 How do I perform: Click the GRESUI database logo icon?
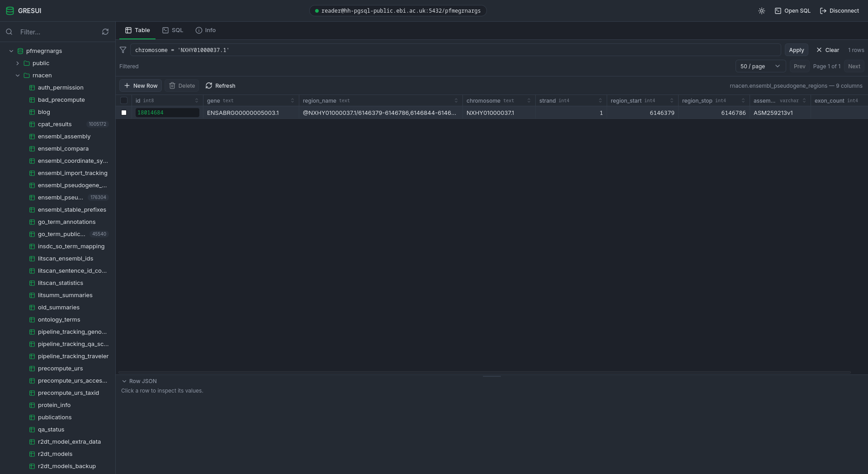(10, 11)
